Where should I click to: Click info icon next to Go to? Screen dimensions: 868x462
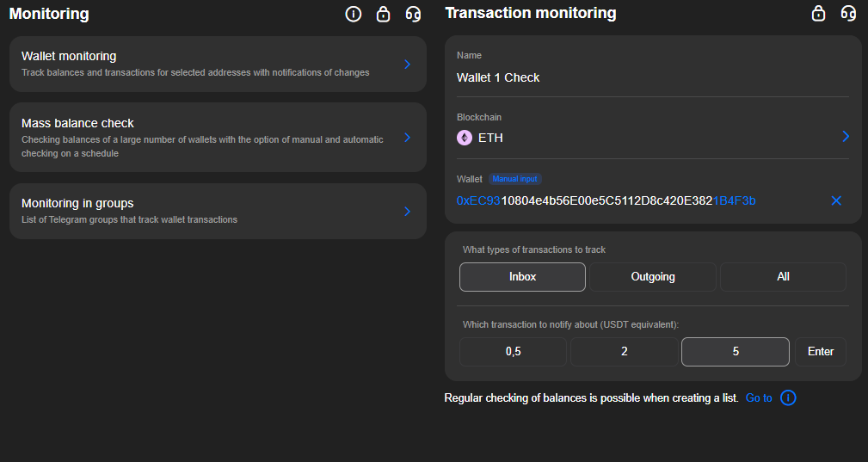[788, 397]
